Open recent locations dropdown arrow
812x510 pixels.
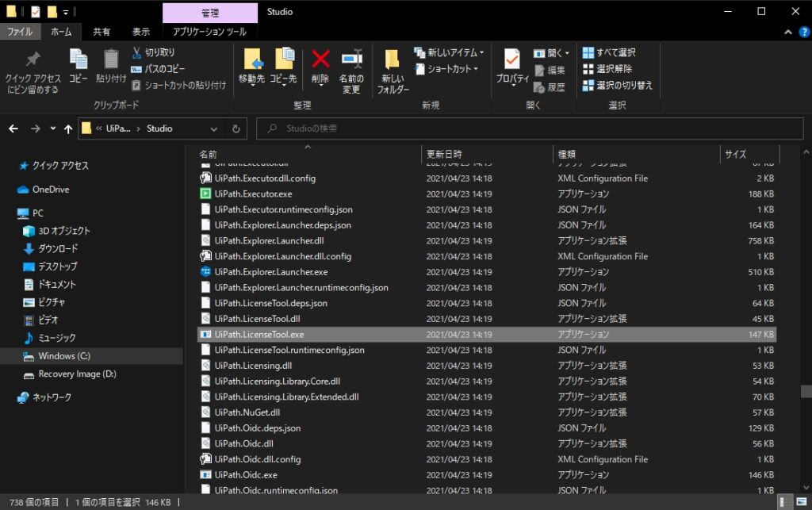click(53, 128)
